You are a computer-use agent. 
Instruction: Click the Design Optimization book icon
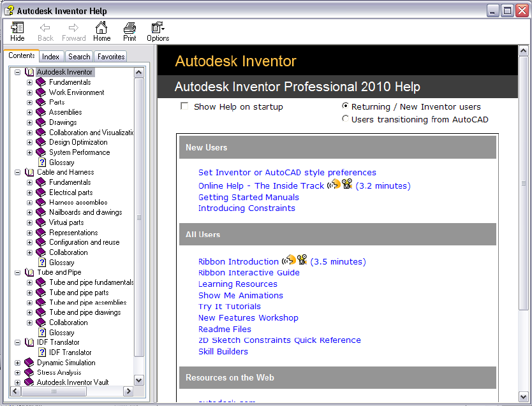tap(41, 142)
